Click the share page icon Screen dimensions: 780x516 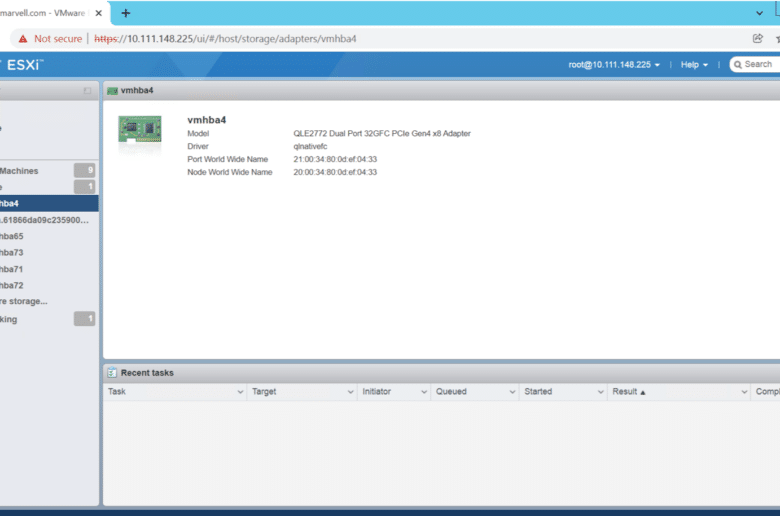coord(758,38)
